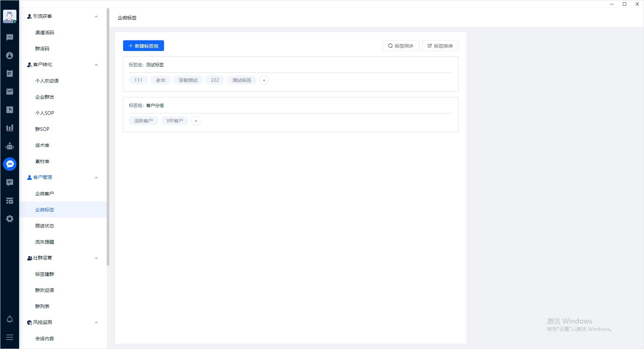Click the 标签同步 button
Image resolution: width=644 pixels, height=349 pixels.
pyautogui.click(x=401, y=46)
